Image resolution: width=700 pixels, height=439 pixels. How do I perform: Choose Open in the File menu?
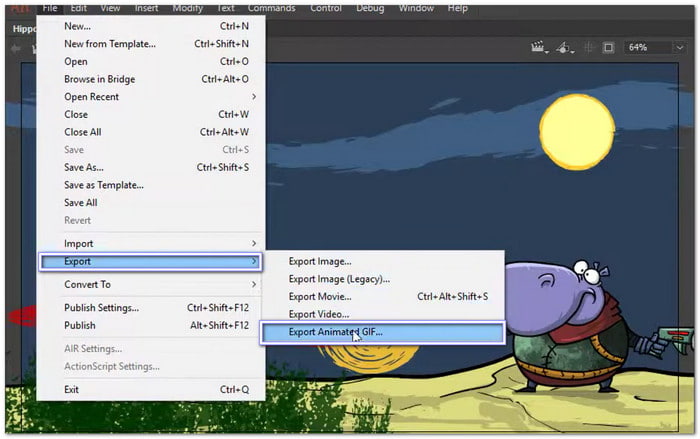151,62
